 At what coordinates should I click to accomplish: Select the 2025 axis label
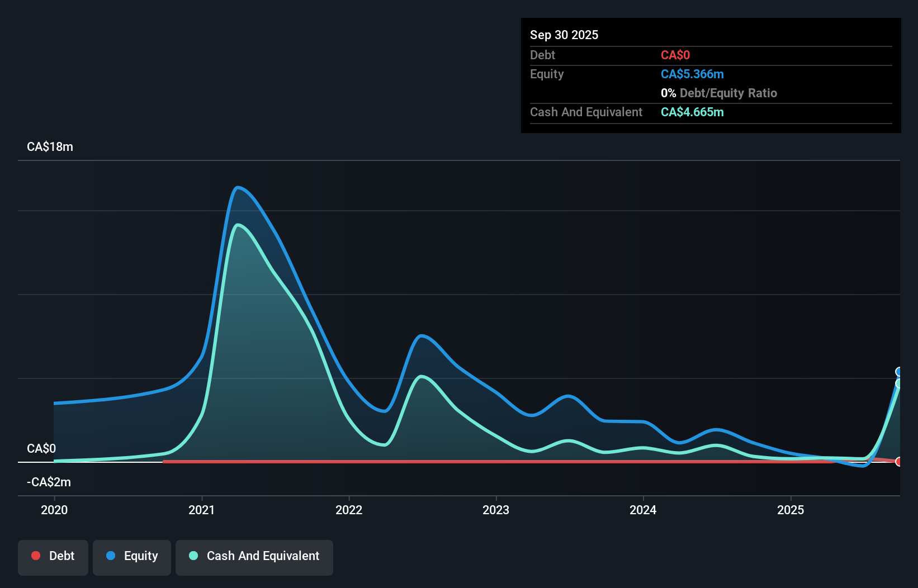tap(792, 510)
